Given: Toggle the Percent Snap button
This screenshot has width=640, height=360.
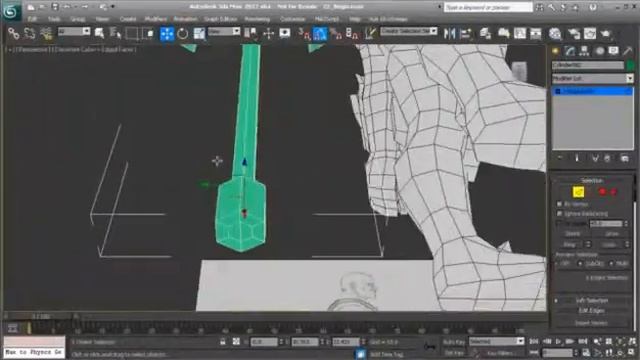Looking at the screenshot, I should (336, 33).
